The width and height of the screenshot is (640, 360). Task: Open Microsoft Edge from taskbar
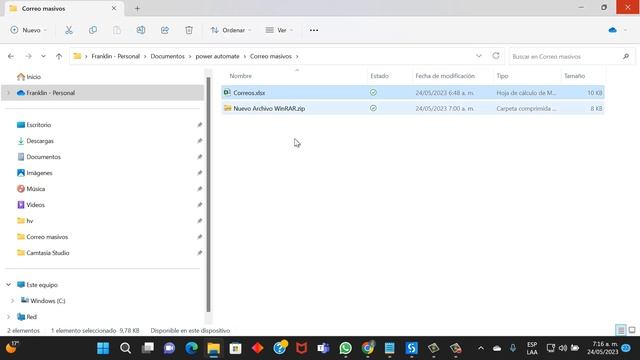pos(191,348)
